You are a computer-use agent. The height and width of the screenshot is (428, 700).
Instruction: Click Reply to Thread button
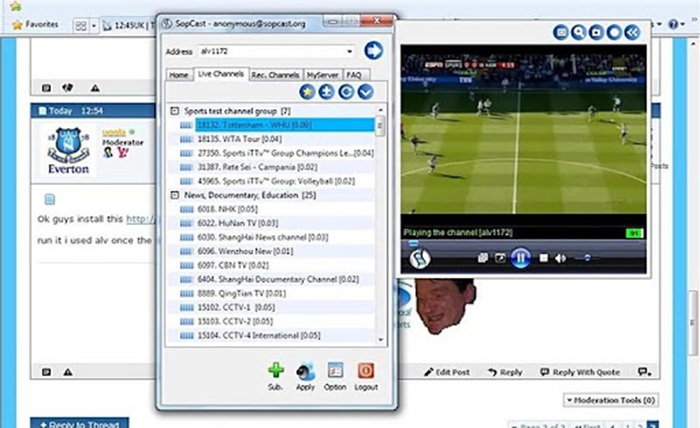[79, 423]
